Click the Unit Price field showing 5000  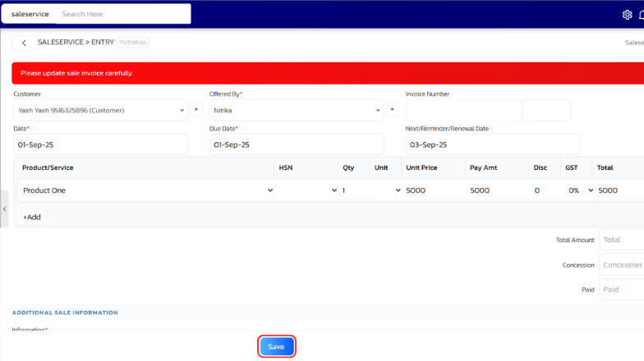coord(434,190)
